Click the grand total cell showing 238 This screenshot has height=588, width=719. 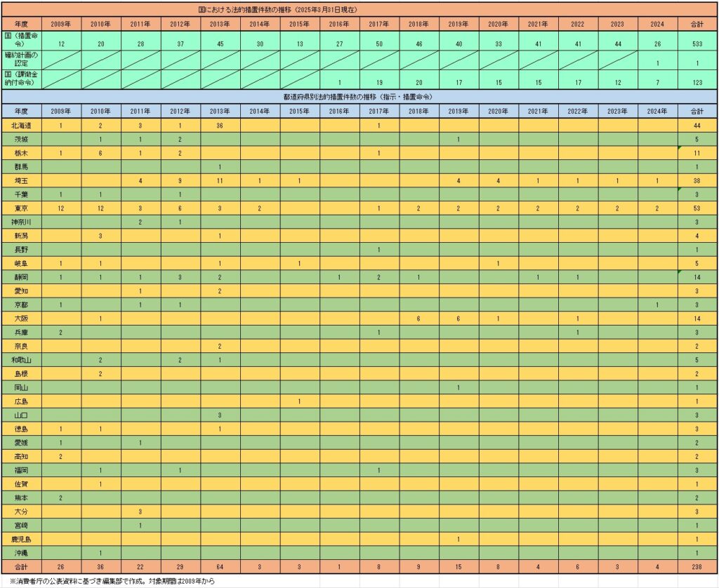(699, 566)
